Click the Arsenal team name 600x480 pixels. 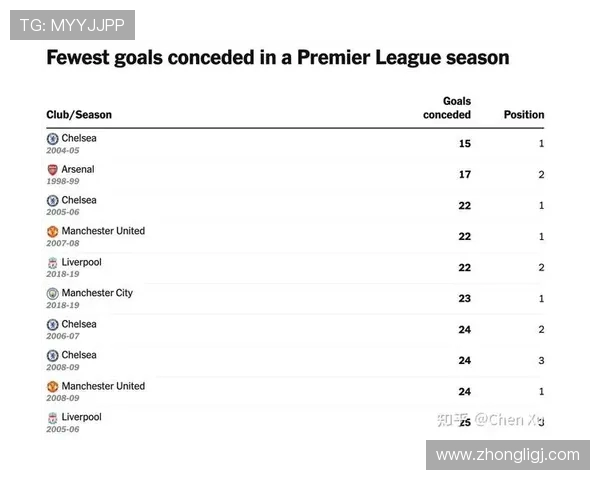[x=78, y=169]
